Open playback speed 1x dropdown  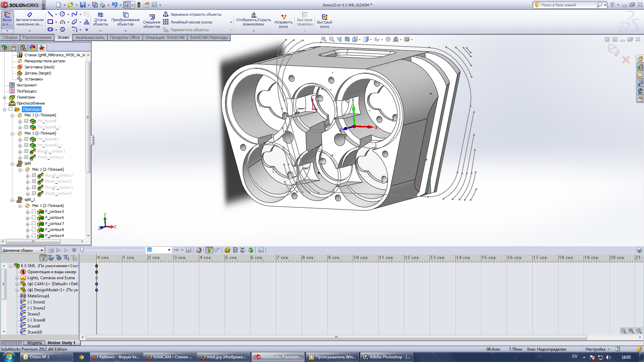pos(169,250)
